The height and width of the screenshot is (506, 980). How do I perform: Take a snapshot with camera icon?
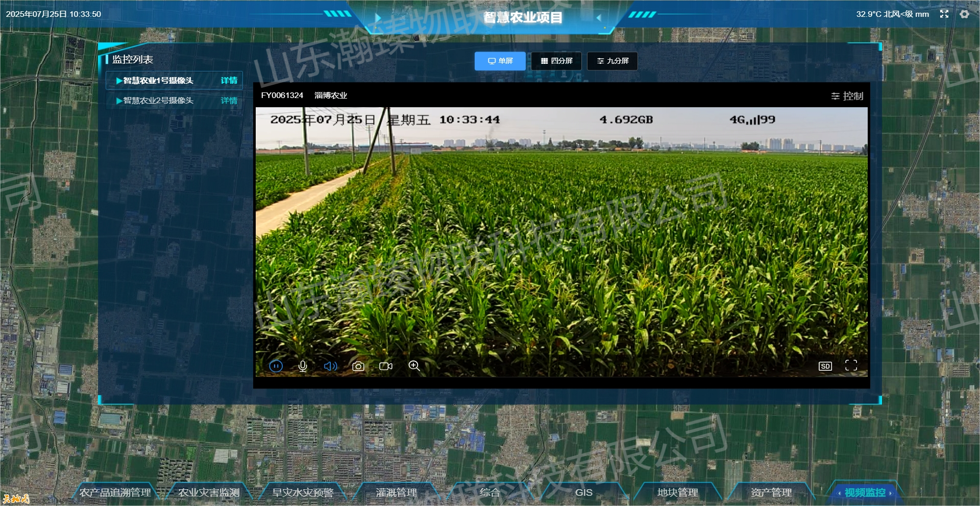[x=358, y=366]
